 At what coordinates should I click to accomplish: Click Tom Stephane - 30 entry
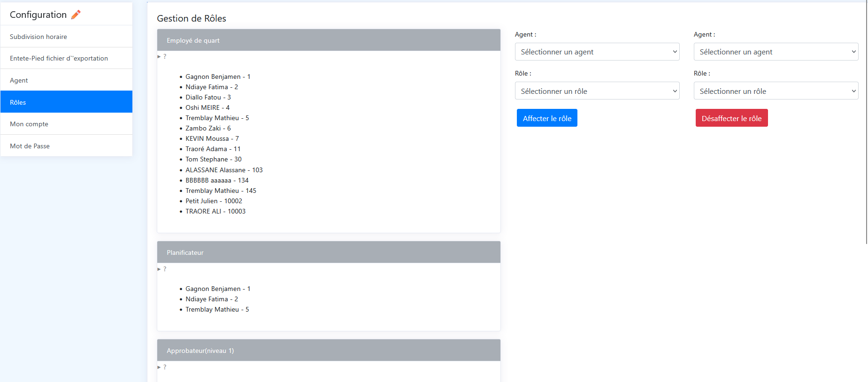click(214, 159)
